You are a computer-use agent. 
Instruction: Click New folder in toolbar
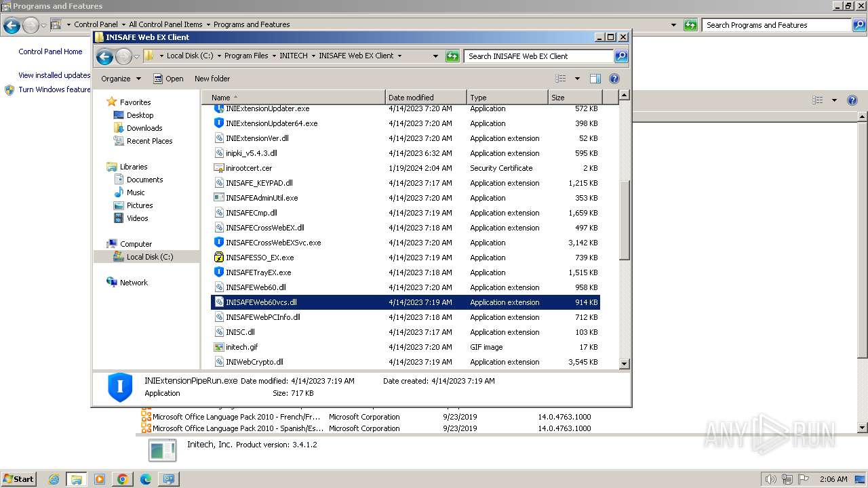[212, 79]
